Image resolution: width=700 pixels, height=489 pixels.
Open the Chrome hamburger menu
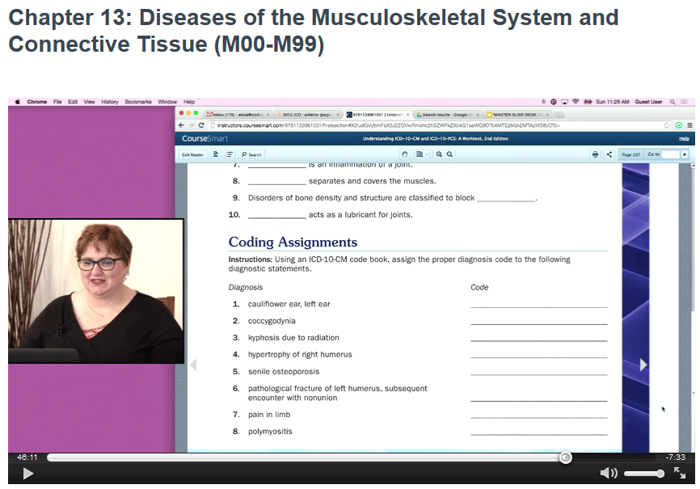click(690, 125)
